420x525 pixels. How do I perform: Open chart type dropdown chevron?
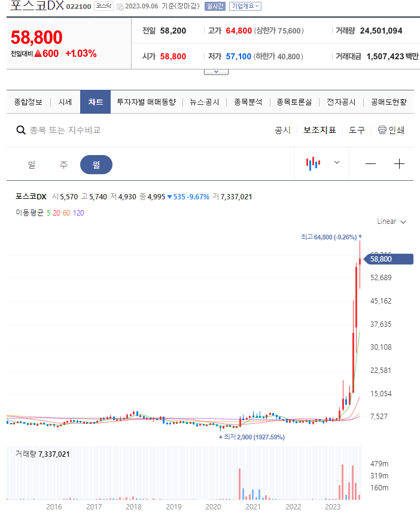coord(337,162)
